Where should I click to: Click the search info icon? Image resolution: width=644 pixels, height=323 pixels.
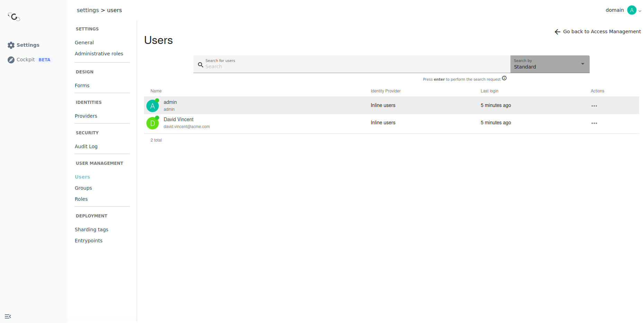504,78
